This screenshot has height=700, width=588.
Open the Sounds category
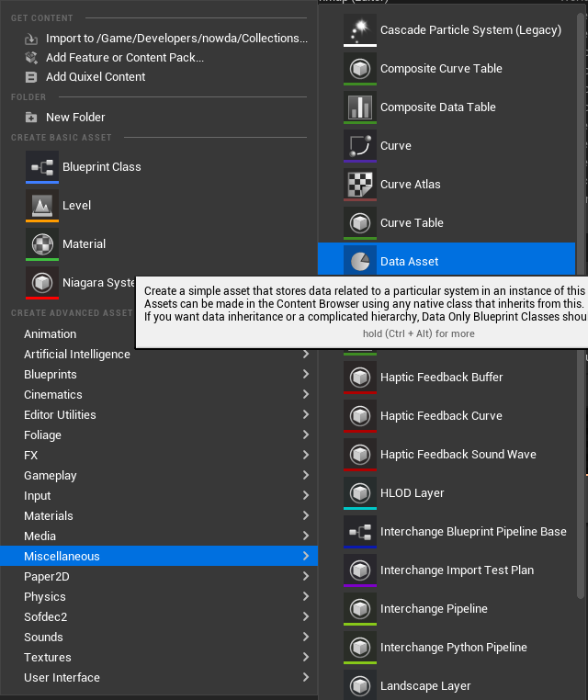159,637
